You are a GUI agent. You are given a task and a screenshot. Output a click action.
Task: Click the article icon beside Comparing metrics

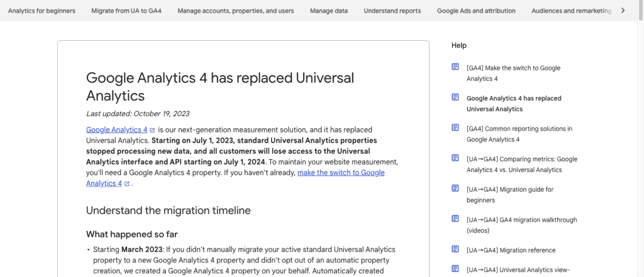click(x=455, y=158)
